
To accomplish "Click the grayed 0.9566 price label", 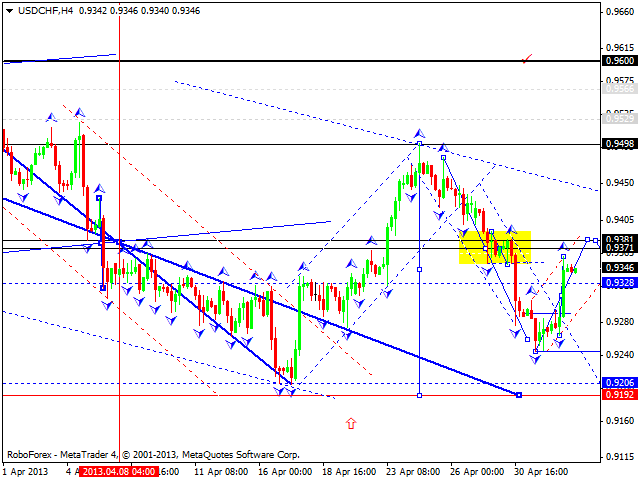I will 617,88.
